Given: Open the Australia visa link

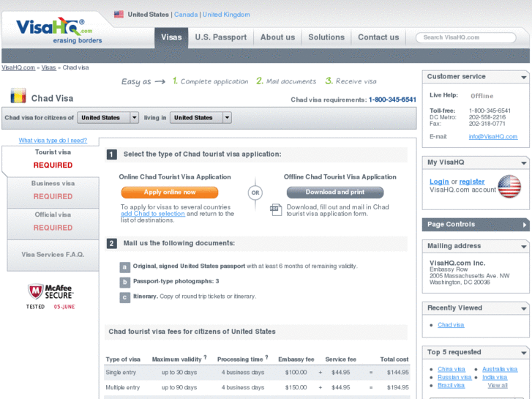Looking at the screenshot, I should [x=500, y=369].
